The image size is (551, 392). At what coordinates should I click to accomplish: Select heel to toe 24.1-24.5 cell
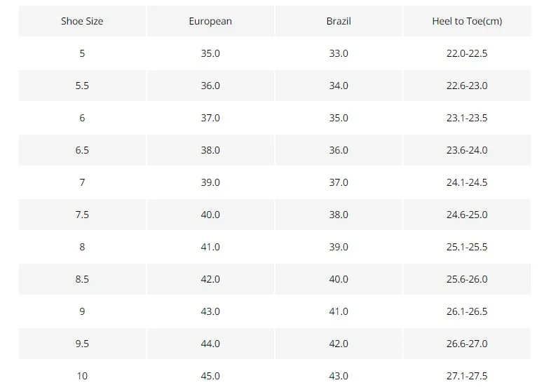467,182
